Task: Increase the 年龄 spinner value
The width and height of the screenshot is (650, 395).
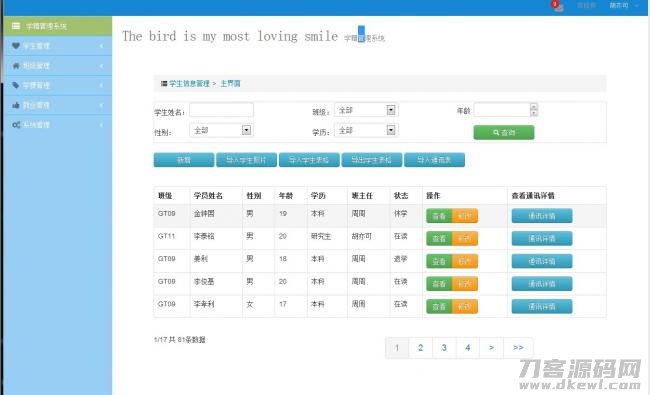Action: 534,107
